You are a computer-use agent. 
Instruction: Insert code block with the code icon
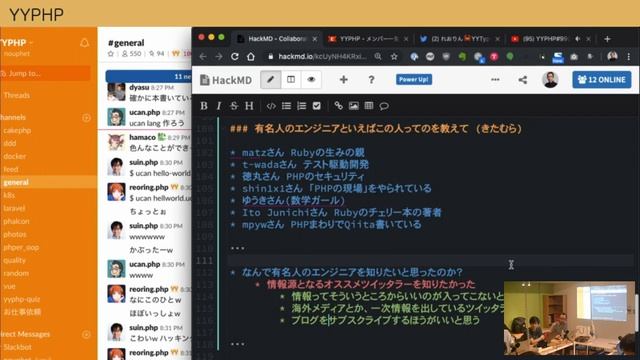271,106
